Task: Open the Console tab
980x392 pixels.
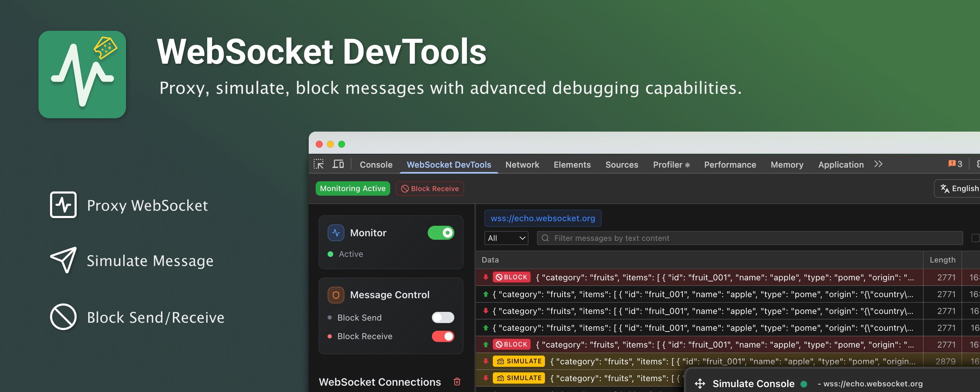Action: coord(376,165)
